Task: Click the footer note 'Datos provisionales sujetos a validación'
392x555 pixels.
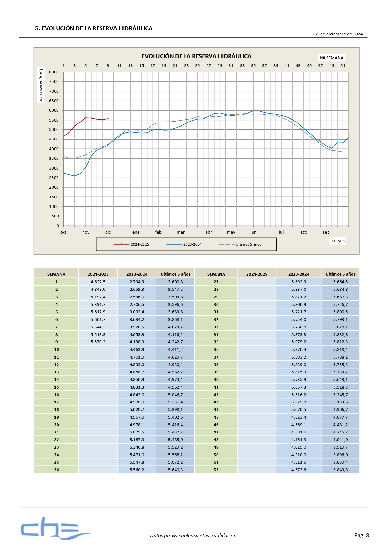Action: pyautogui.click(x=193, y=536)
